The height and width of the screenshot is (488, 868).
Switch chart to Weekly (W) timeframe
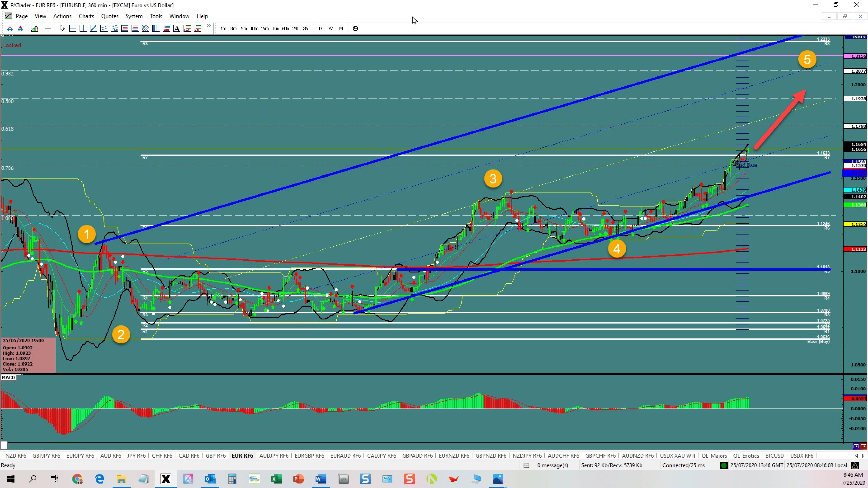(x=330, y=29)
